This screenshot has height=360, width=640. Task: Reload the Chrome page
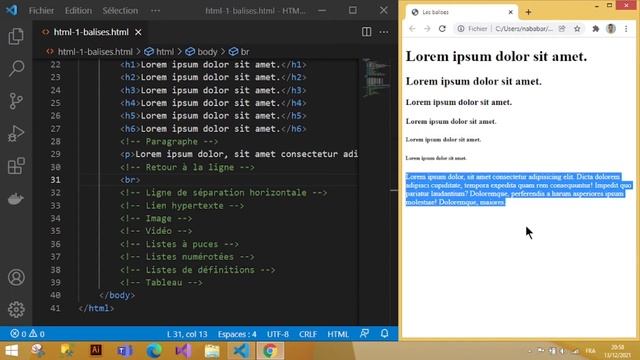pyautogui.click(x=442, y=29)
